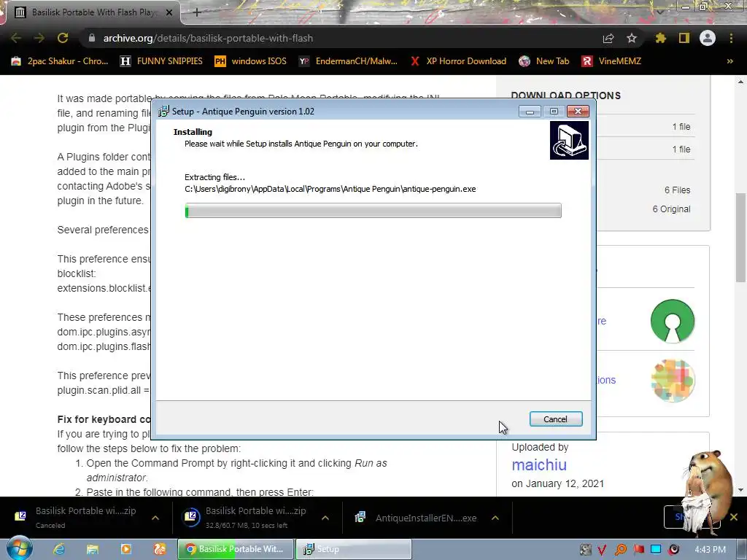Expand AntiqueInstallerEN exe download options
The image size is (747, 560).
495,518
